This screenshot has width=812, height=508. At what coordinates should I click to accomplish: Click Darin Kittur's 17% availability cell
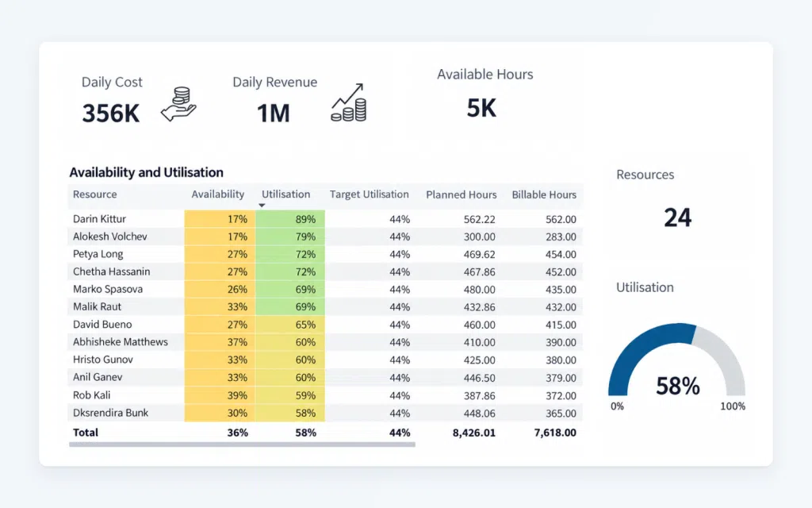(220, 219)
